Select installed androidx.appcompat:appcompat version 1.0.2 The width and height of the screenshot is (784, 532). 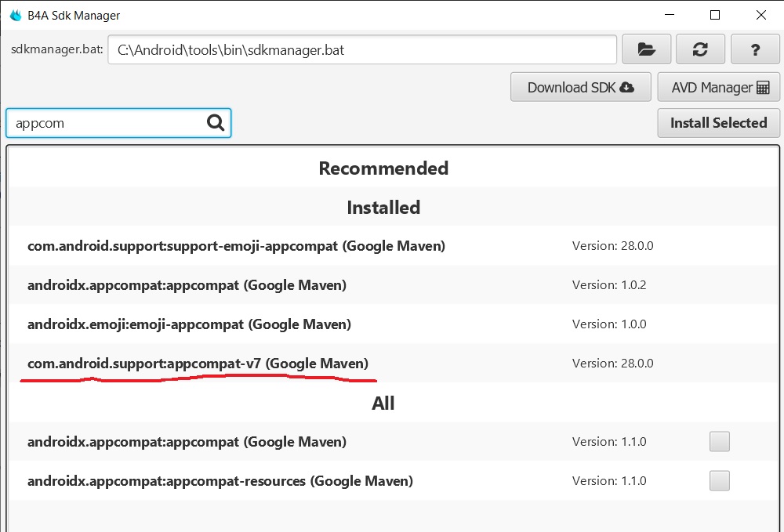click(187, 285)
